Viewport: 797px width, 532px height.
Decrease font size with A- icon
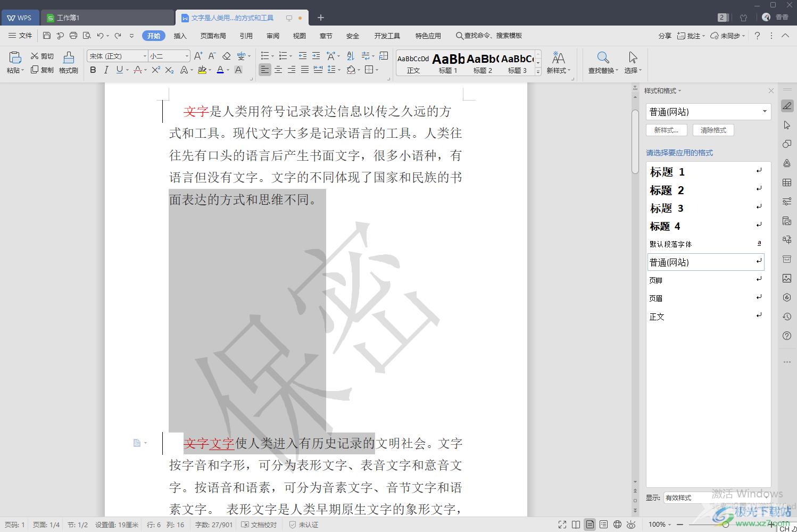212,56
